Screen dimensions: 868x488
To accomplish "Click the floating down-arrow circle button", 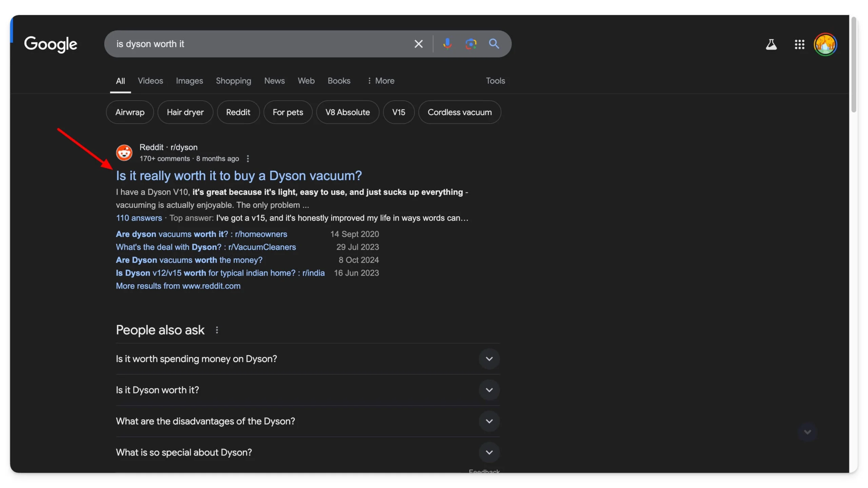I will tap(807, 432).
